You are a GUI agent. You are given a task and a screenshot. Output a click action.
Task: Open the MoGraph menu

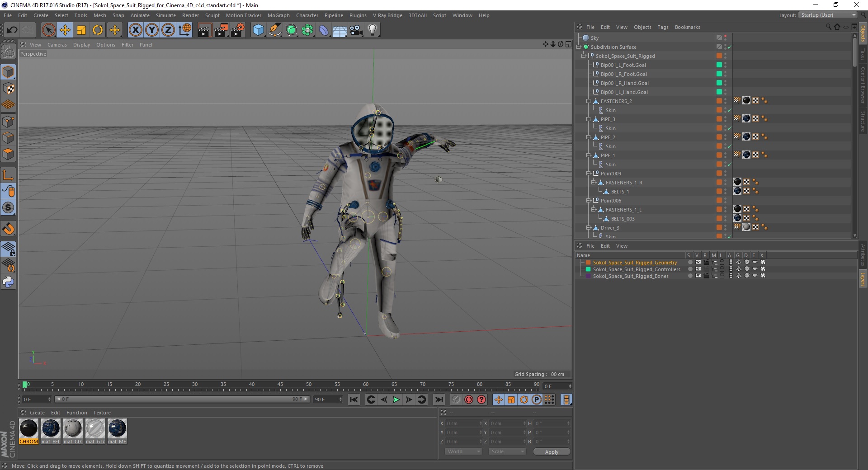[x=278, y=15]
